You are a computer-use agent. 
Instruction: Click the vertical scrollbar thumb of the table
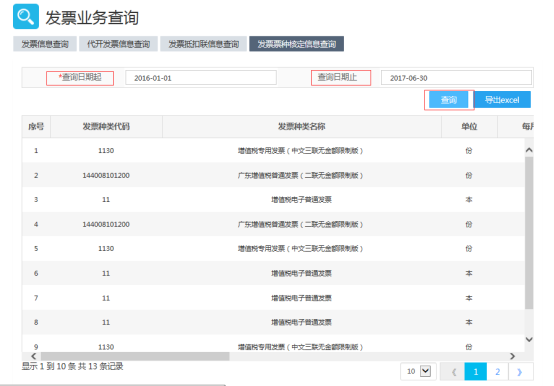click(529, 233)
